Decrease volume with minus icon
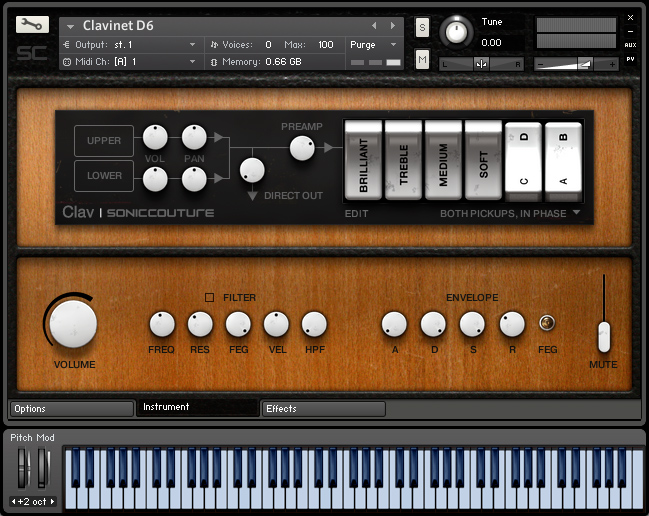The image size is (649, 516). (540, 65)
